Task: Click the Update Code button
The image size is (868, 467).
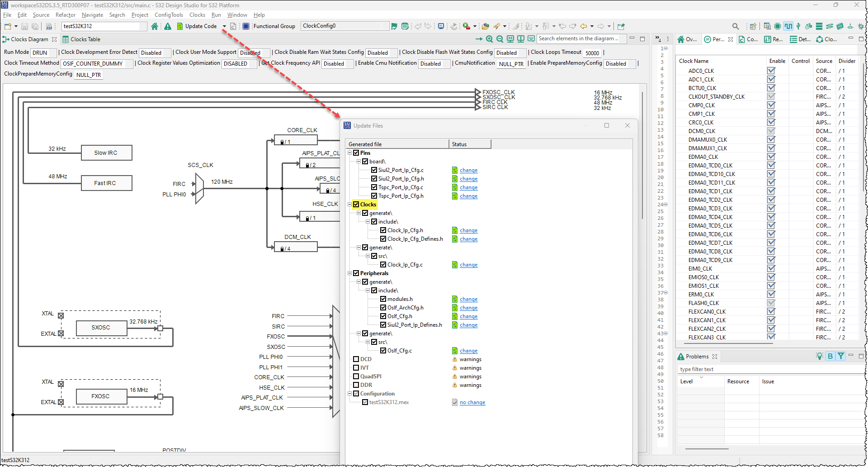Action: (197, 26)
